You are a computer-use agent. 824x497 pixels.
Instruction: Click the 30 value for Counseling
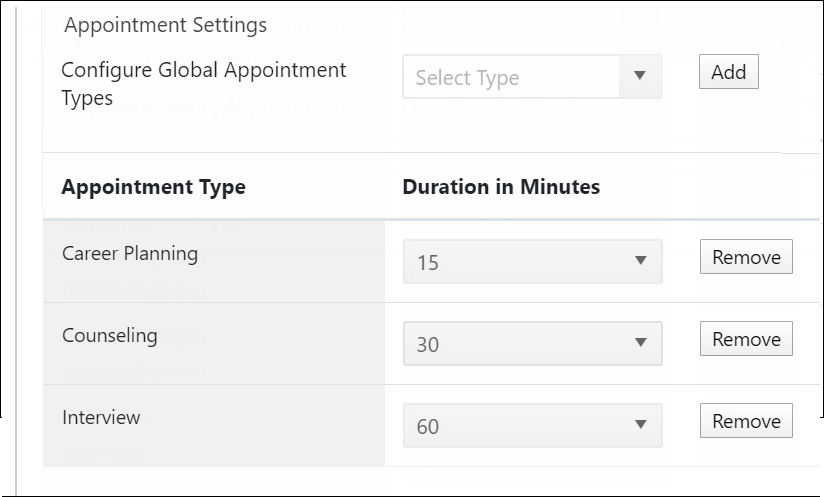[428, 345]
